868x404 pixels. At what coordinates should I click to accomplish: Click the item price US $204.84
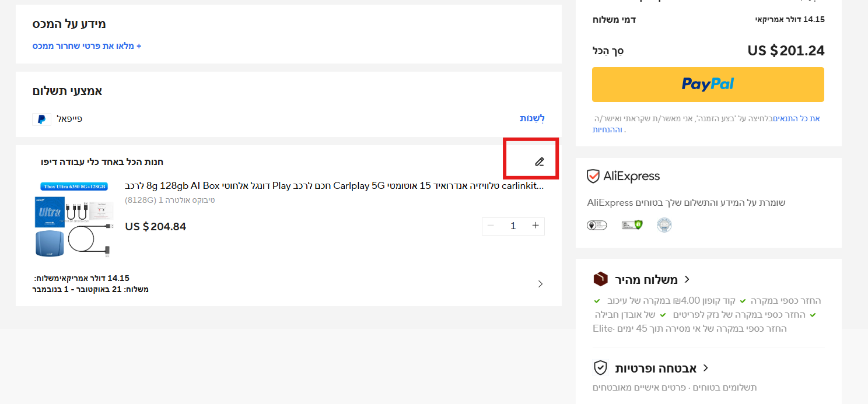pyautogui.click(x=156, y=226)
